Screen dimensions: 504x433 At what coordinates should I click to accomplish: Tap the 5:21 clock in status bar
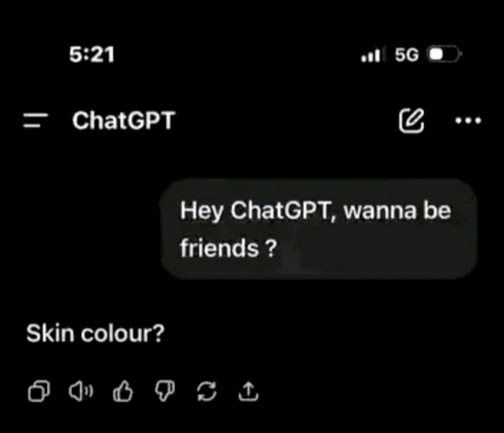(92, 54)
